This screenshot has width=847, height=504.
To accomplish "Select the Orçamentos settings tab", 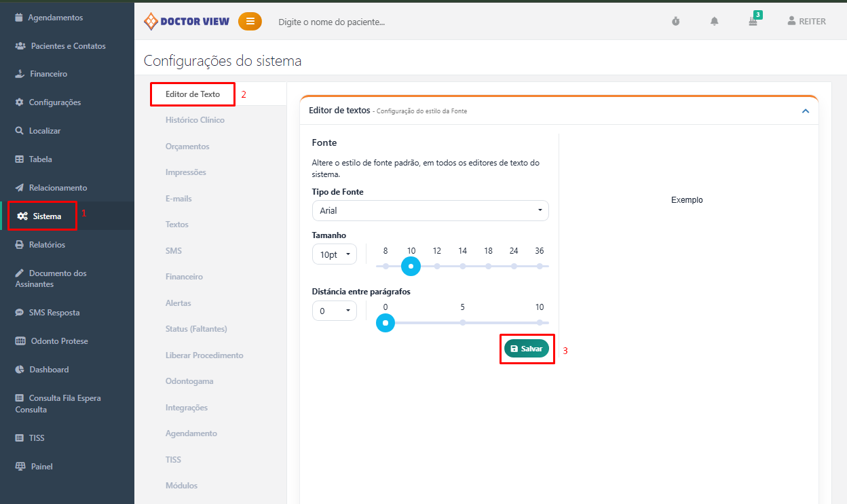I will pos(187,147).
